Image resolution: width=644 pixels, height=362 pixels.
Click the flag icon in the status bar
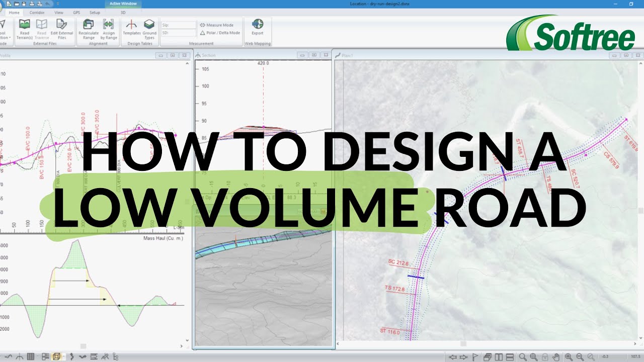pos(475,357)
